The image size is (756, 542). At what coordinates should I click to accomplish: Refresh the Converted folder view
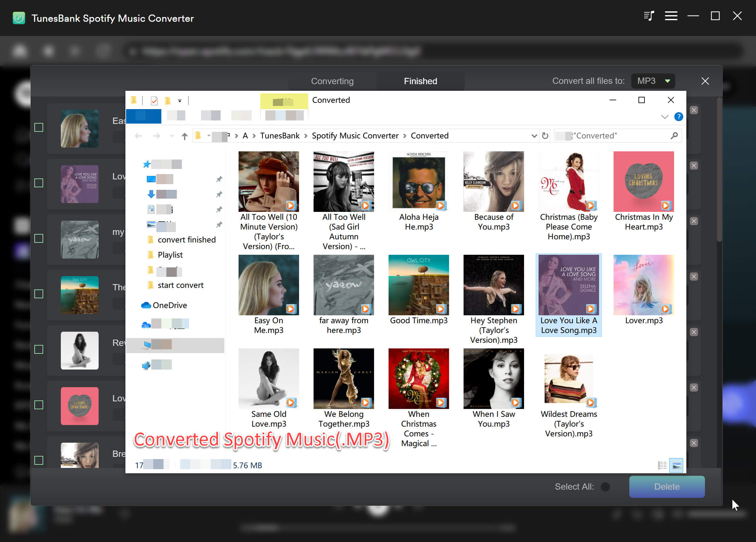point(545,136)
